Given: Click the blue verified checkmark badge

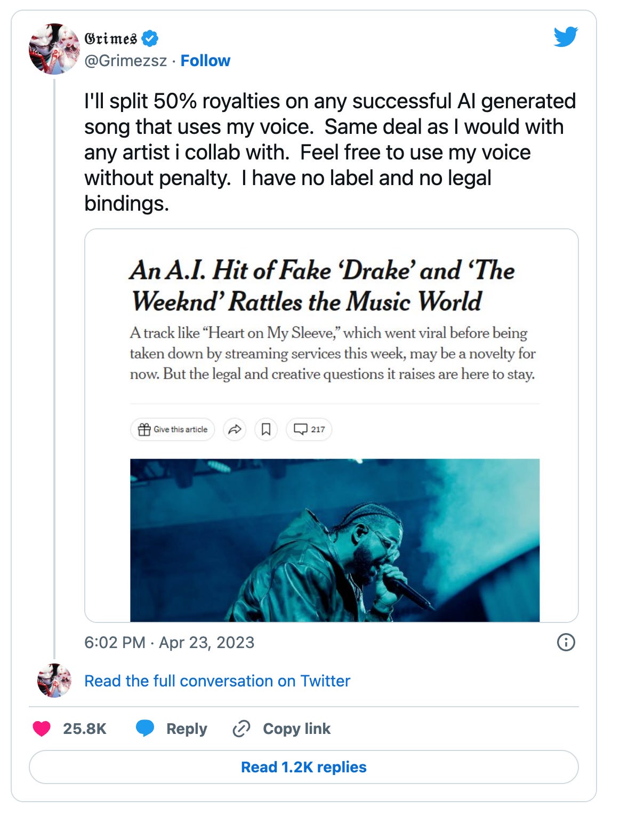Looking at the screenshot, I should tap(150, 38).
